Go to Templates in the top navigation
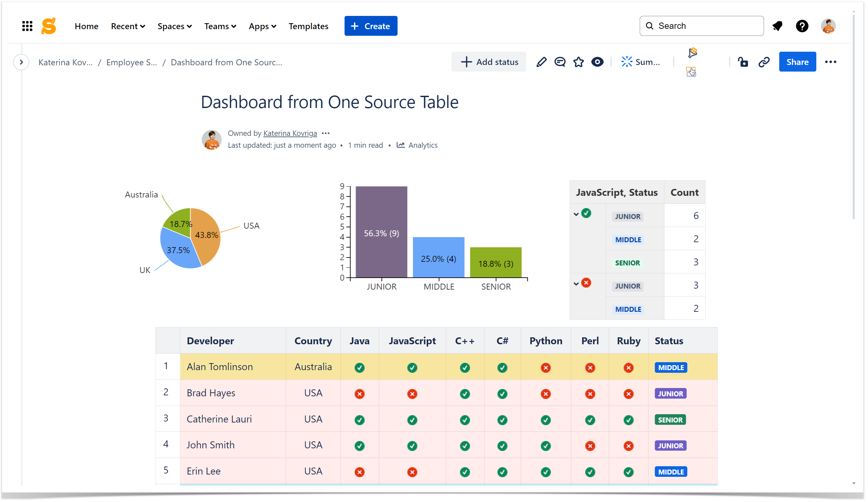 click(x=308, y=26)
